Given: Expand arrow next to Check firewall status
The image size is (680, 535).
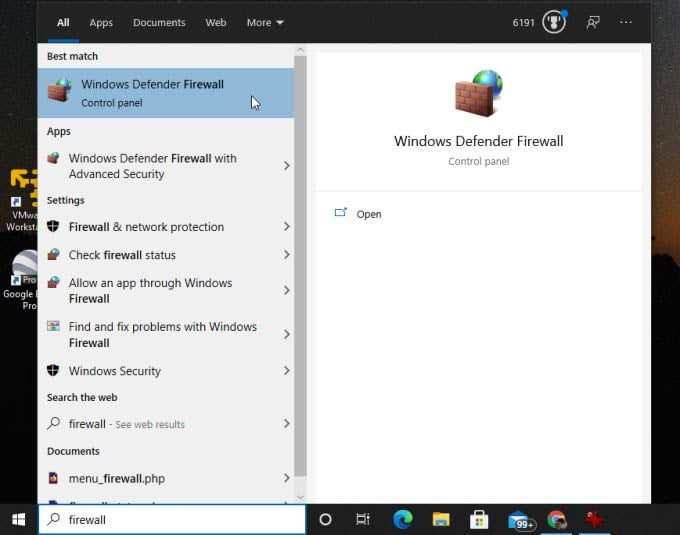Looking at the screenshot, I should pos(286,255).
